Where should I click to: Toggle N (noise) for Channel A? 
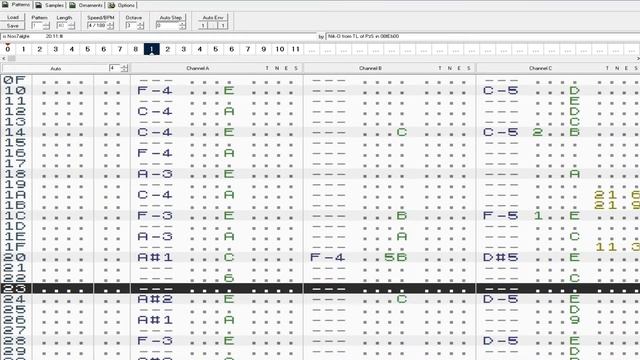pos(277,69)
